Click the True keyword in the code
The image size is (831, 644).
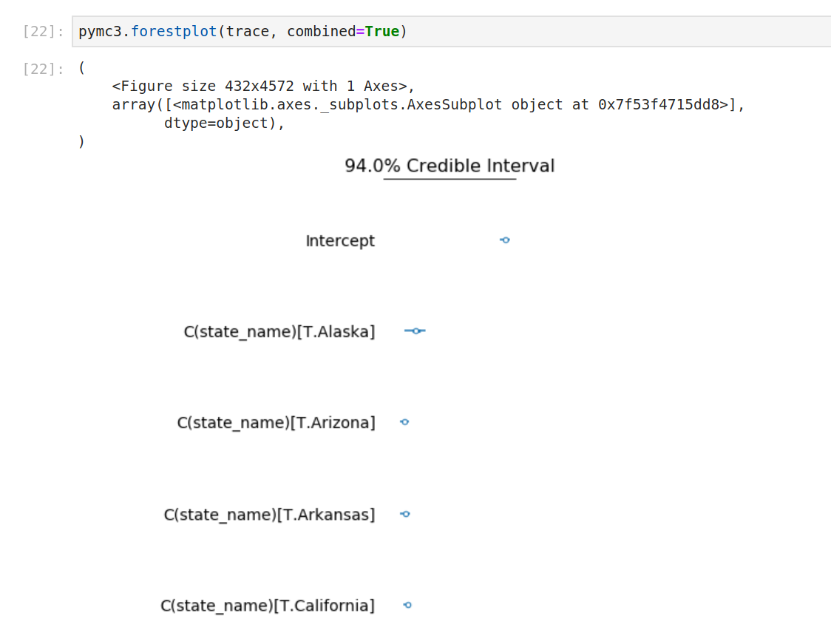[x=381, y=31]
